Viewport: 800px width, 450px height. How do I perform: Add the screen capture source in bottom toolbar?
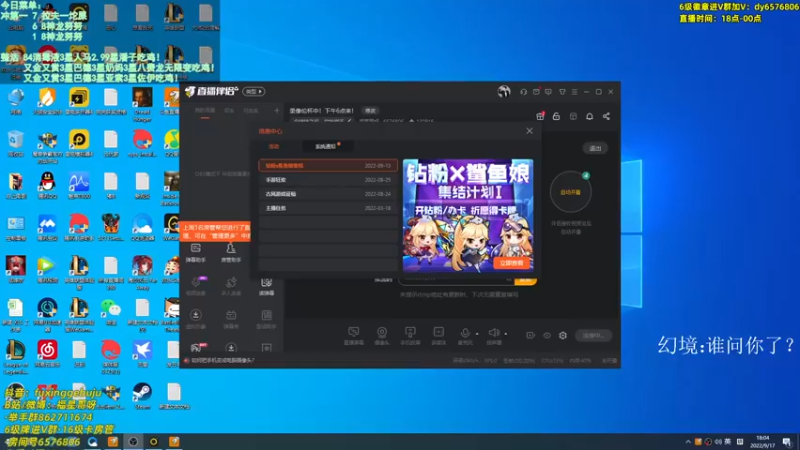354,335
